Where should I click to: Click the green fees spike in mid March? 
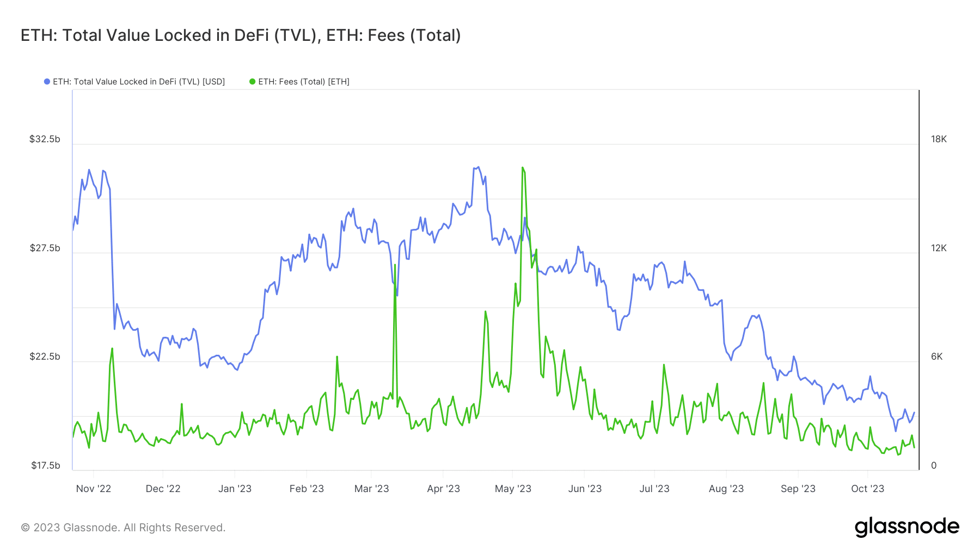click(x=395, y=265)
